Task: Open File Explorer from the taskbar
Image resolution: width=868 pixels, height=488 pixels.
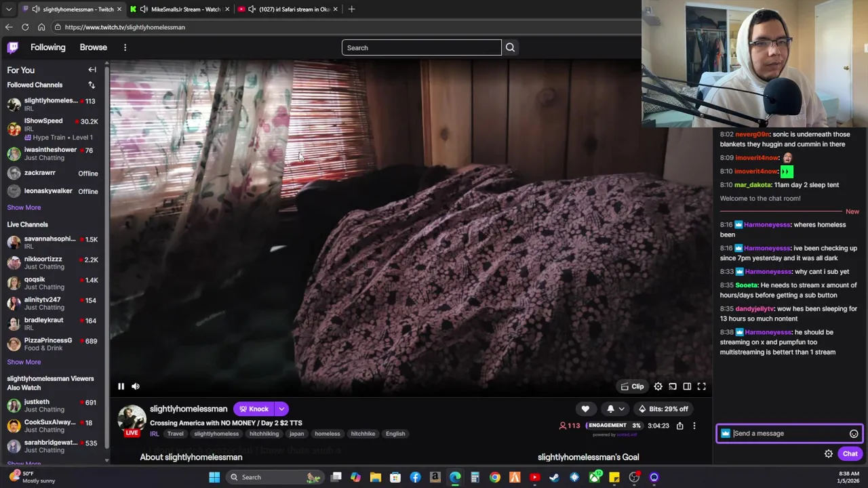Action: coord(376,477)
